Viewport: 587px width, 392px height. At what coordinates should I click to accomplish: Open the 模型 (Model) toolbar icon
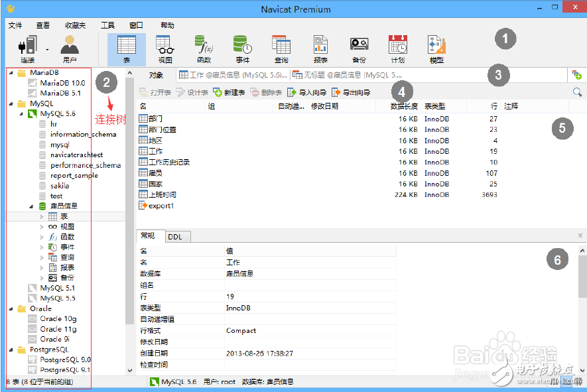[436, 46]
